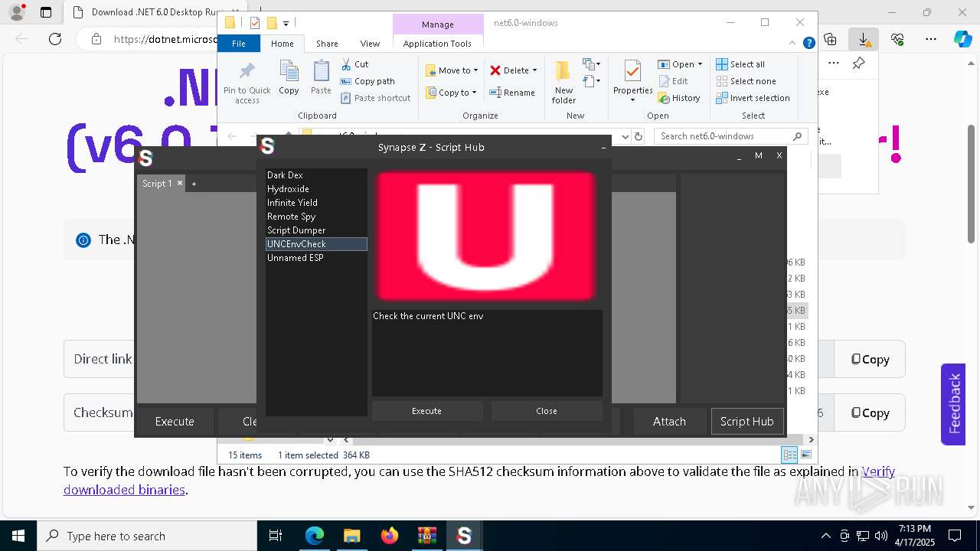Viewport: 980px width, 551px height.
Task: Switch to details view layout icon
Action: (x=789, y=455)
